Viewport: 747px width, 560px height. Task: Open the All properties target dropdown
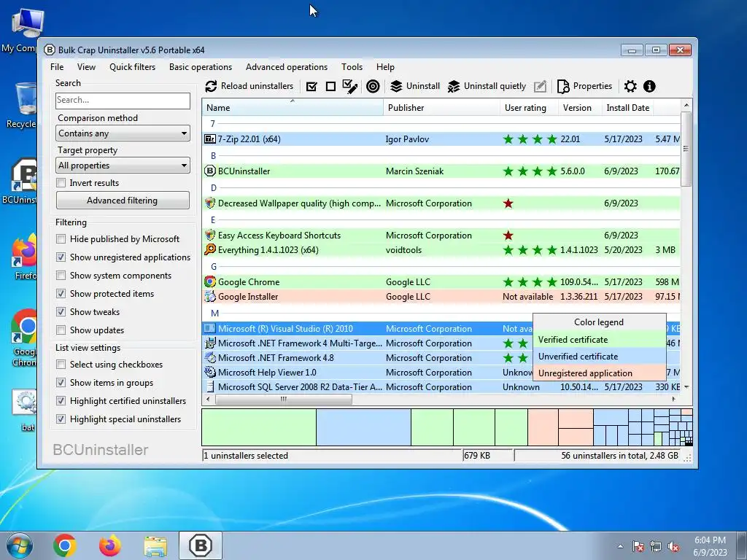point(123,166)
